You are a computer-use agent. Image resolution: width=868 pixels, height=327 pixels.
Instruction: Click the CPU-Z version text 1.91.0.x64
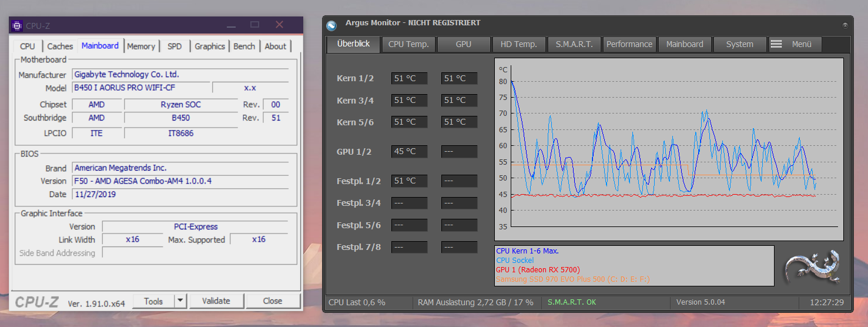(96, 303)
